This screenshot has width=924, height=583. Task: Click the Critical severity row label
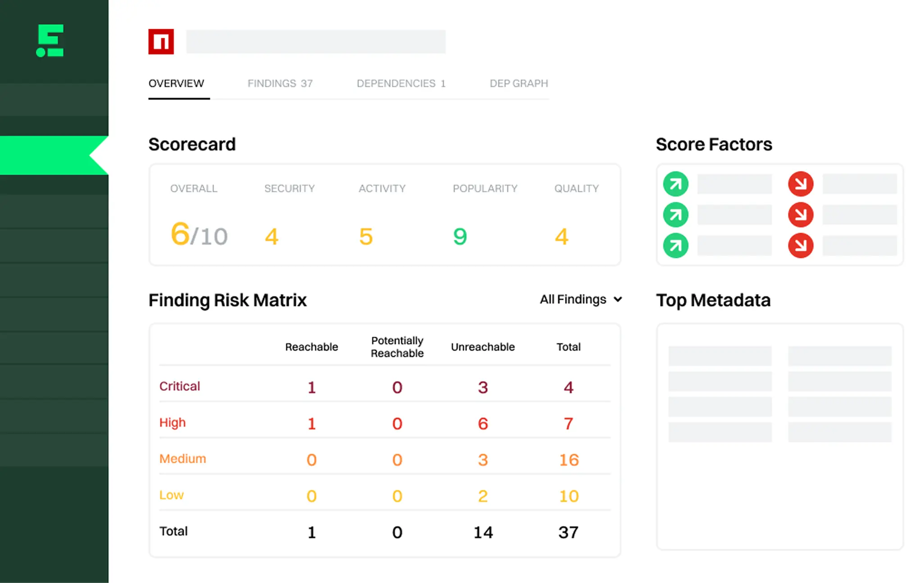tap(179, 386)
